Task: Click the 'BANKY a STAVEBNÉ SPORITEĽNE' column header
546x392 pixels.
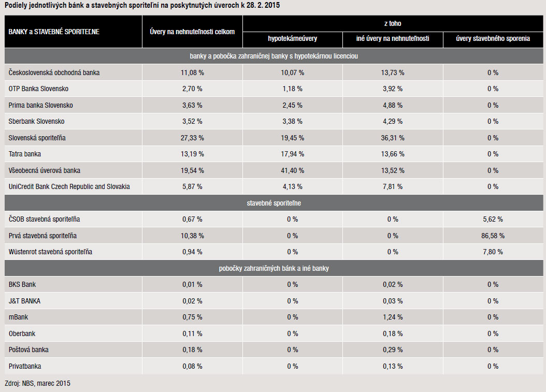Action: (54, 32)
